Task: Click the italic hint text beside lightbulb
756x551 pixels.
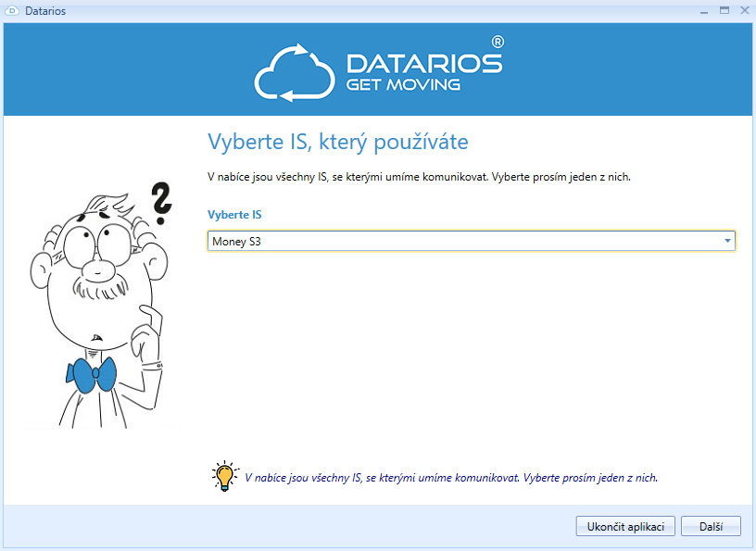Action: coord(450,478)
